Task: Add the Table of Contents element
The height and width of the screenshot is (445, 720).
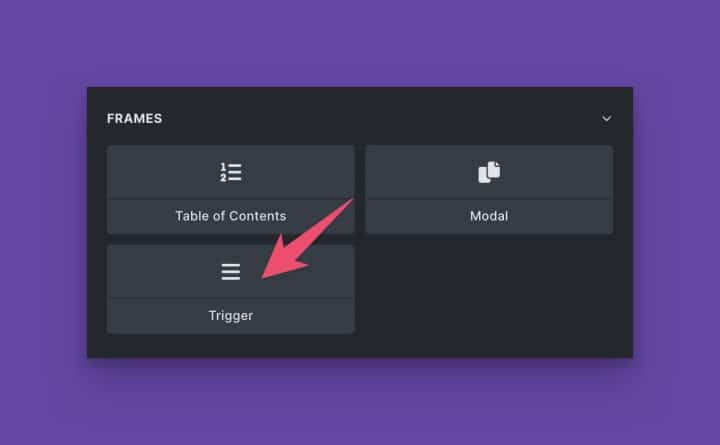Action: [231, 190]
